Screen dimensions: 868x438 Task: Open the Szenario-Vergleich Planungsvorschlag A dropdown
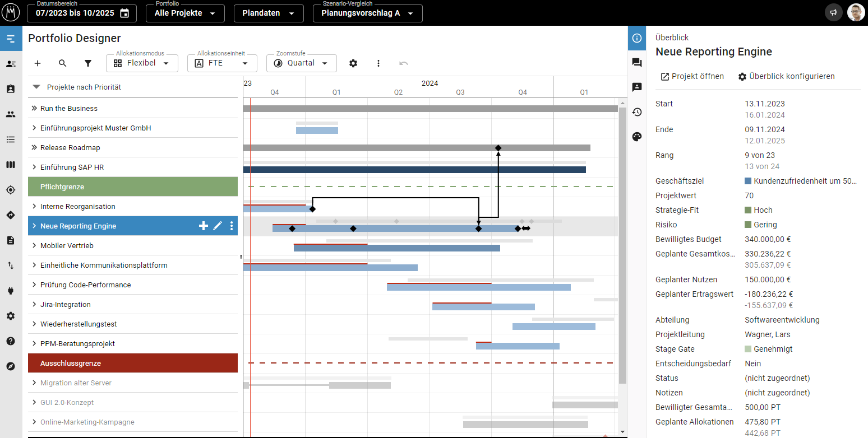tap(367, 13)
